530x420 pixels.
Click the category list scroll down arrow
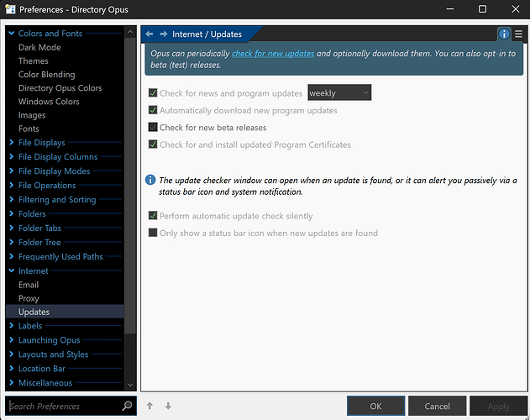(130, 385)
